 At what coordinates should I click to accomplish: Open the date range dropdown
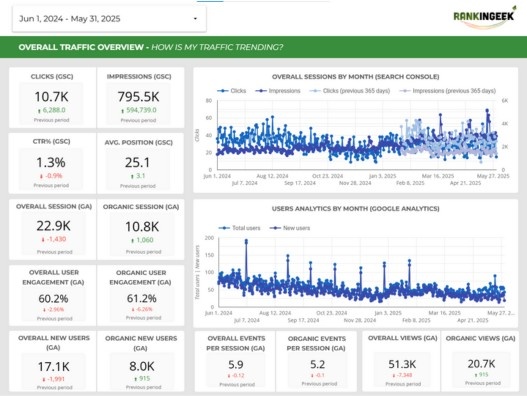109,19
